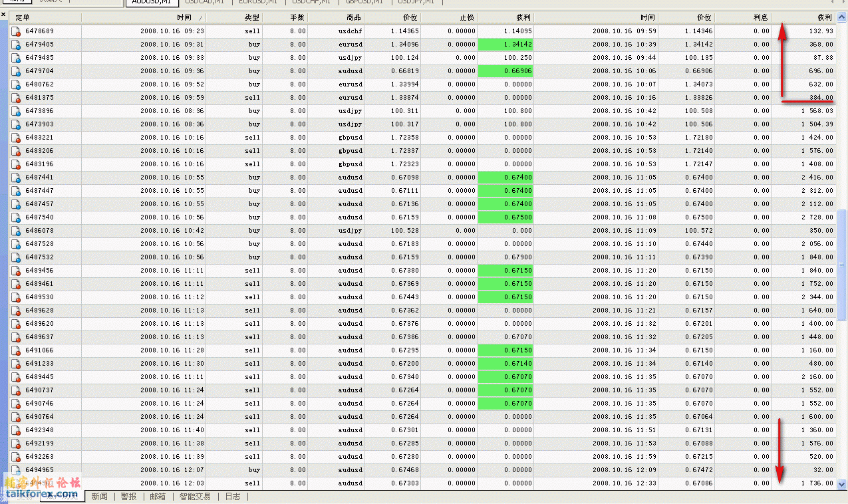Click the profit value 1 504.39

point(817,124)
